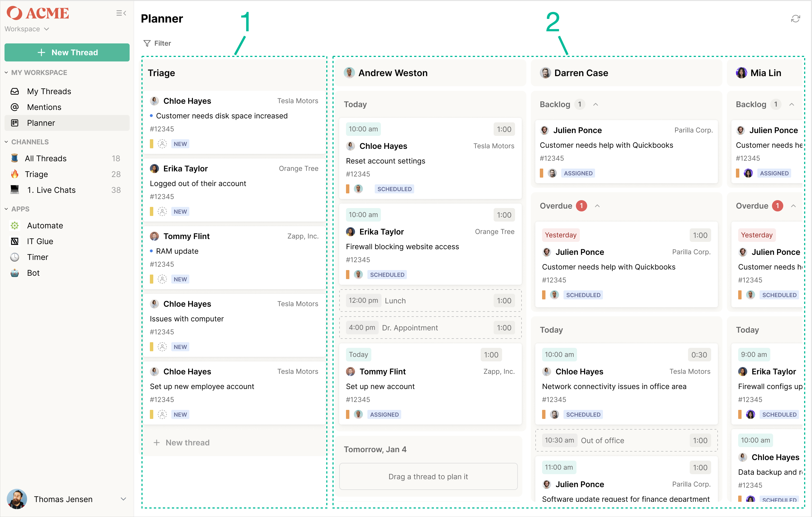Viewport: 812px width, 517px height.
Task: Click the Tomorrow, Jan 4 heading
Action: click(x=375, y=450)
